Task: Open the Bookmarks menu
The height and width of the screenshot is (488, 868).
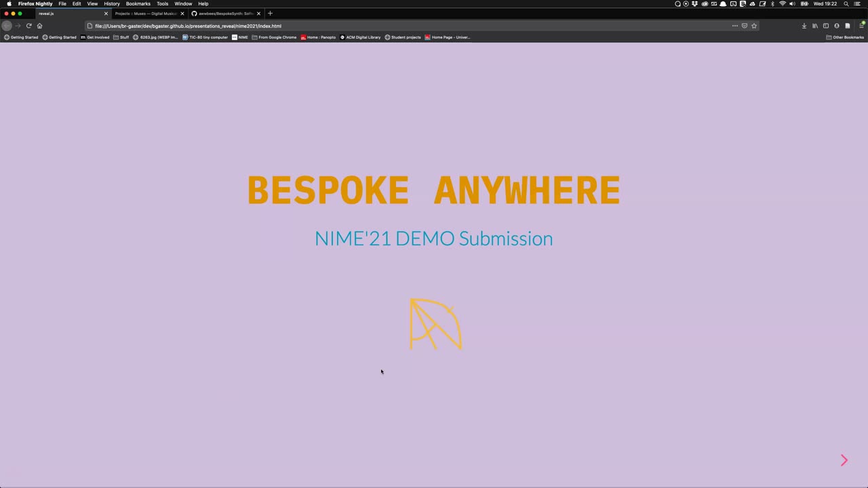Action: click(x=138, y=4)
